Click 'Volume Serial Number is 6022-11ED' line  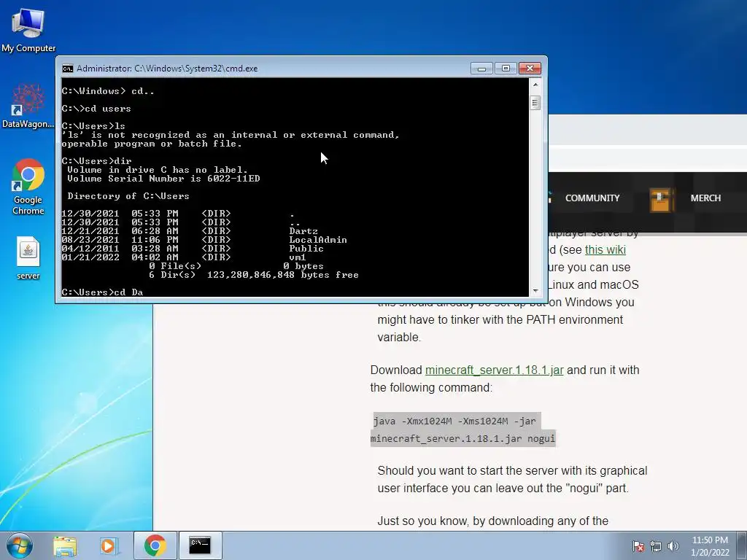click(x=163, y=179)
